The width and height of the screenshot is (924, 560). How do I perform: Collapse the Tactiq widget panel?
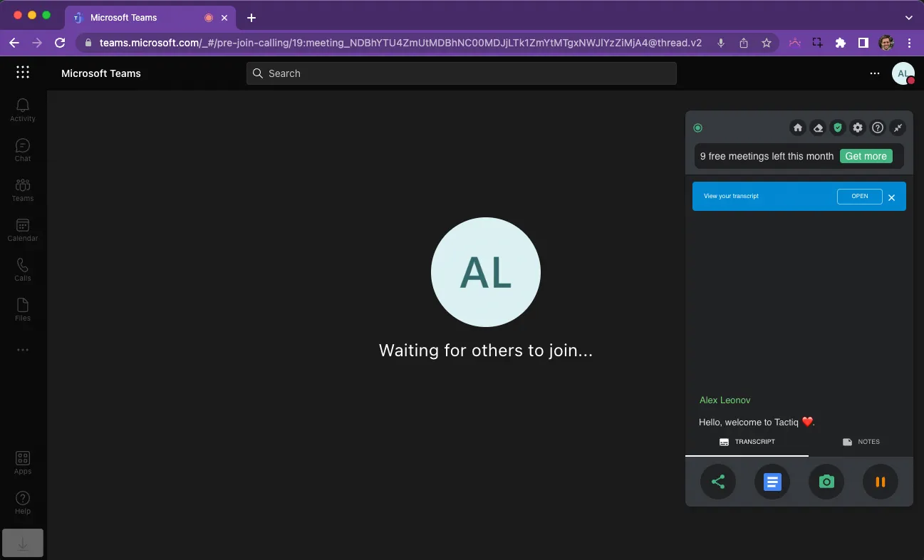coord(898,128)
